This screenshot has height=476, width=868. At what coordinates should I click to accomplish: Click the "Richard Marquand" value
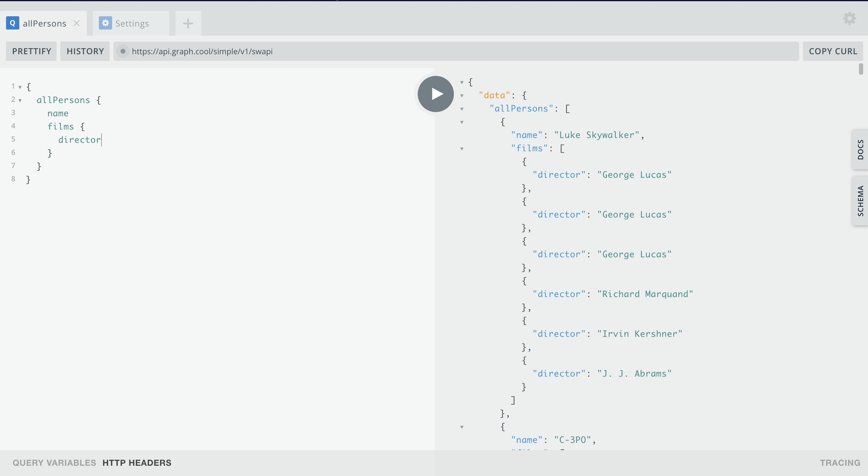pyautogui.click(x=645, y=294)
